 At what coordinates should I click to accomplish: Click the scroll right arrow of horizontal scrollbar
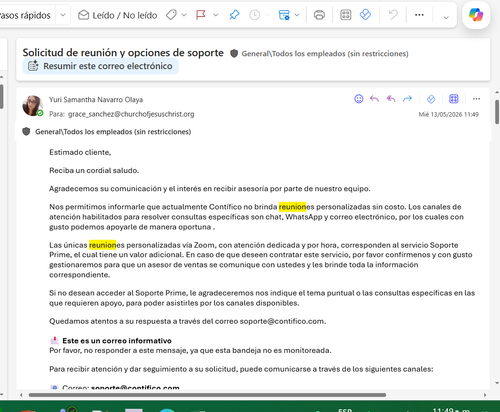485,395
